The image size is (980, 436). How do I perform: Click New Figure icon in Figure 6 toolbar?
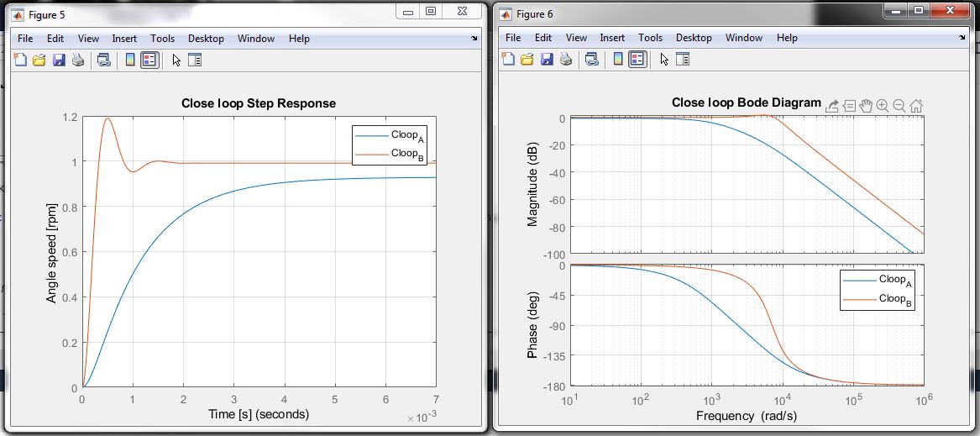tap(508, 60)
